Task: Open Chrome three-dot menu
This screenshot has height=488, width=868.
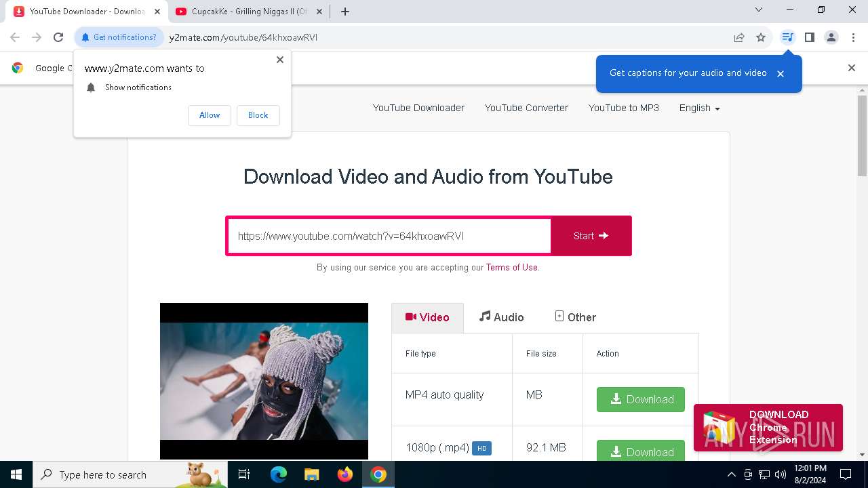Action: click(853, 37)
